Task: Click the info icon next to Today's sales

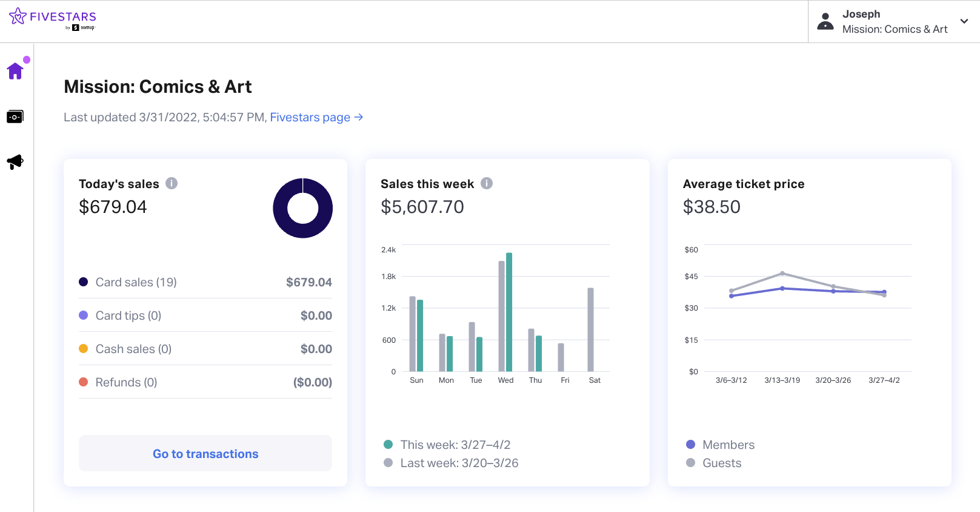Action: point(172,183)
